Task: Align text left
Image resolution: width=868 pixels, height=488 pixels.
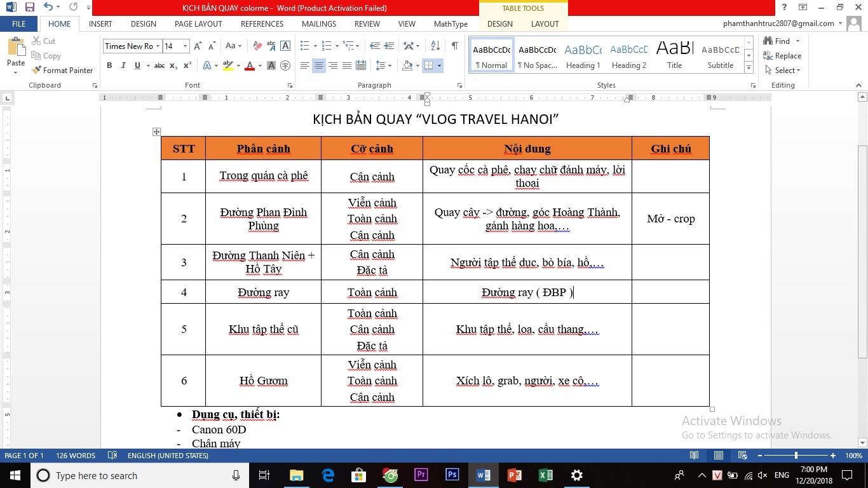Action: click(305, 65)
